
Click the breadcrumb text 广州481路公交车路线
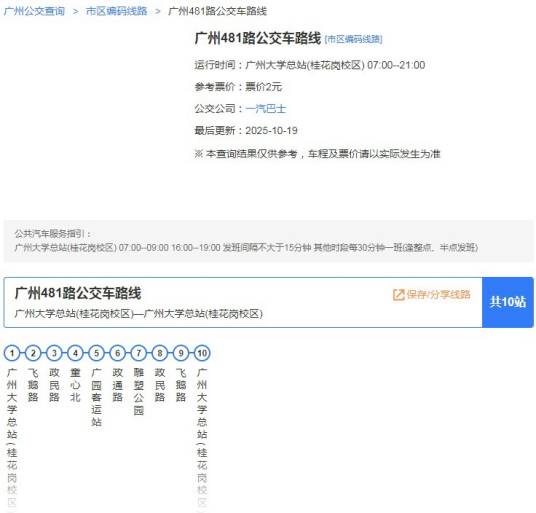pyautogui.click(x=217, y=11)
